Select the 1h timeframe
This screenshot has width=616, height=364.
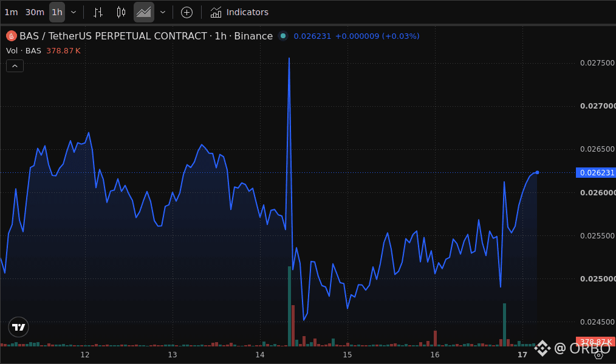[x=57, y=12]
